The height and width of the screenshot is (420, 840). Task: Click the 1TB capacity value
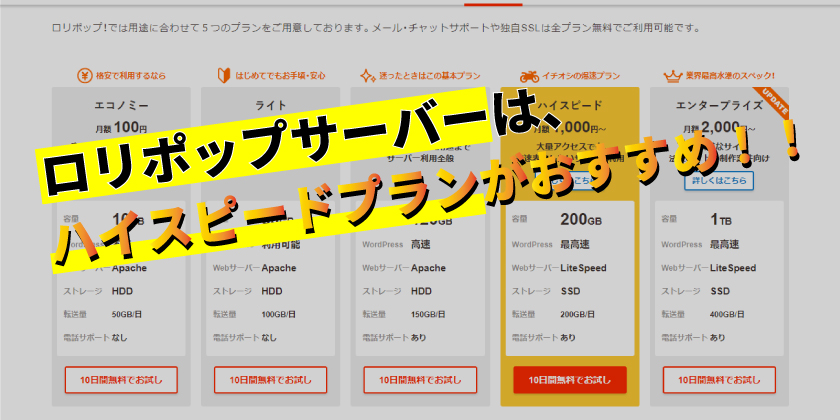(721, 219)
